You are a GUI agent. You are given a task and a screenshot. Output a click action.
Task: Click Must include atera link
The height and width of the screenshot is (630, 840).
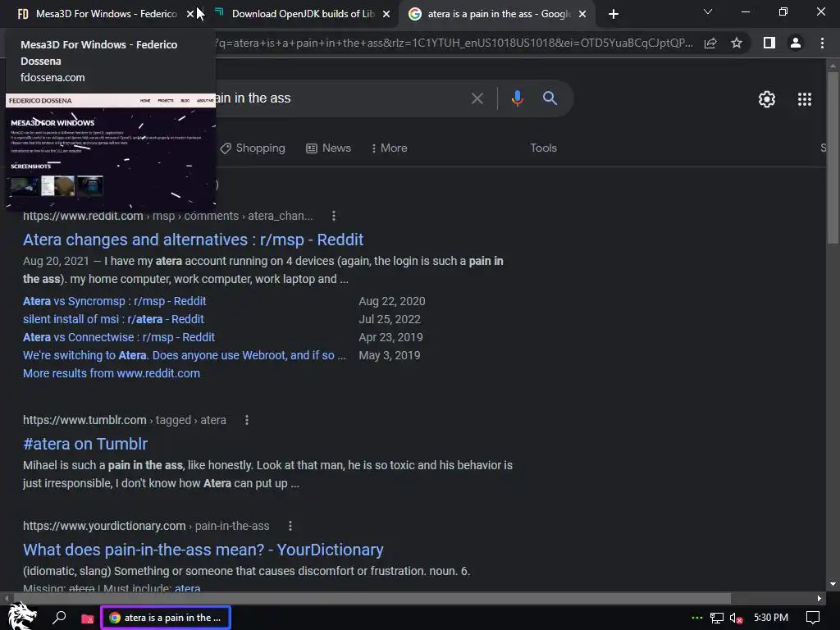coord(187,588)
